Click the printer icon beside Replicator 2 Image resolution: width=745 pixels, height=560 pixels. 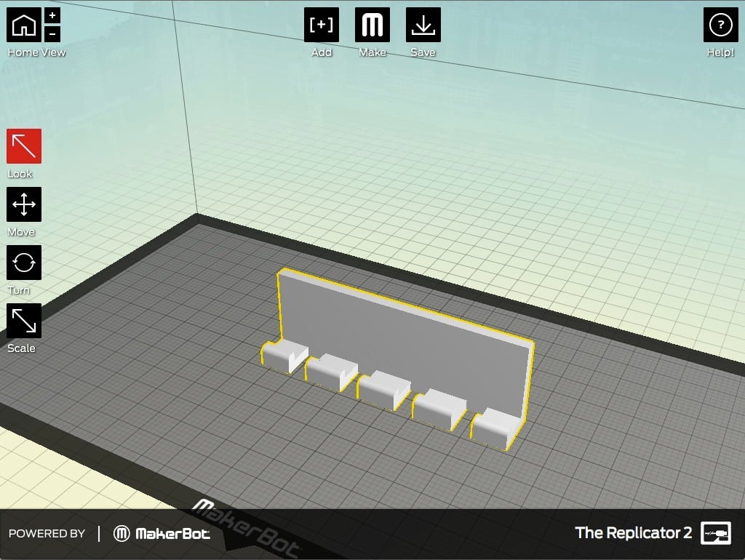point(715,533)
